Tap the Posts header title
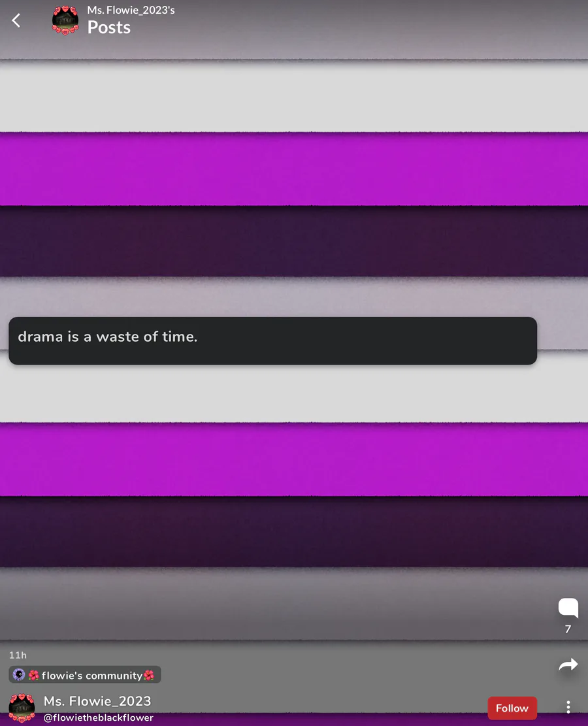Viewport: 588px width, 726px height. pyautogui.click(x=109, y=27)
